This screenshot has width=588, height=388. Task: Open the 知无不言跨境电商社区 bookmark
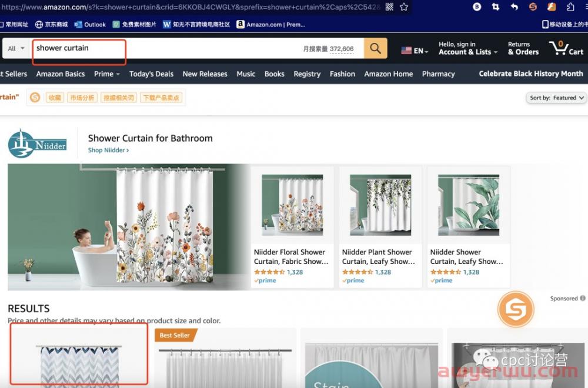[196, 24]
